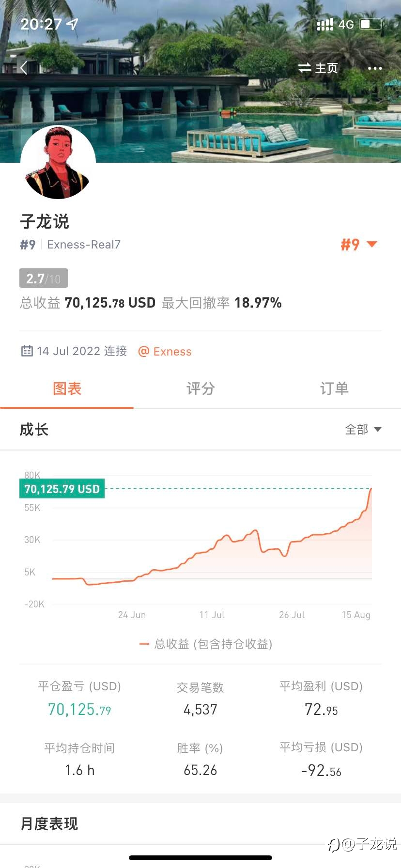Tap the location arrow beside the clock
The height and width of the screenshot is (868, 401).
click(x=73, y=24)
